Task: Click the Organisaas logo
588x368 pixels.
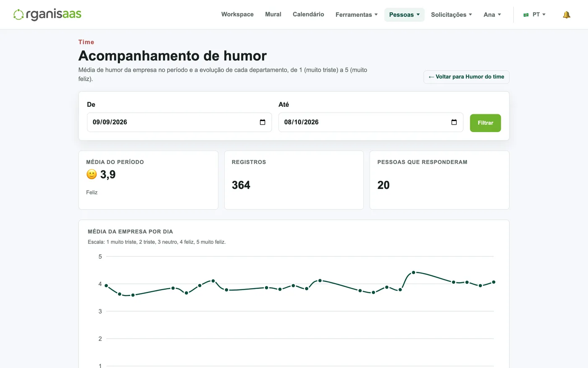Action: point(47,14)
